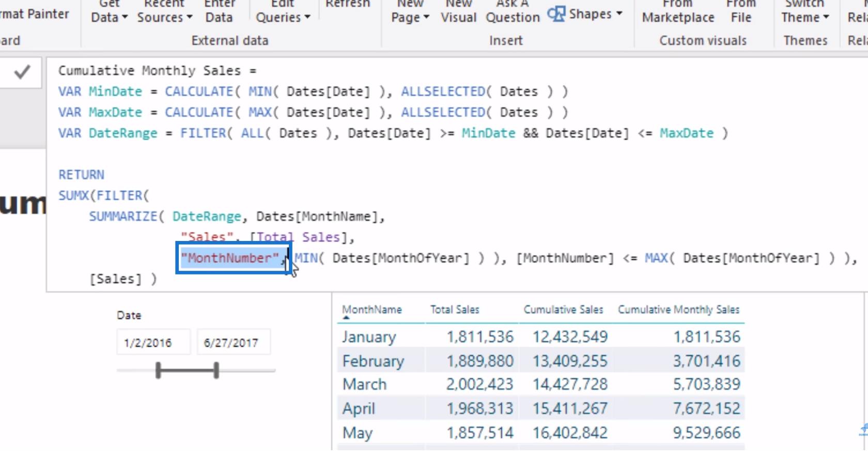Open the New Page dropdown
The image size is (868, 452).
click(x=410, y=11)
